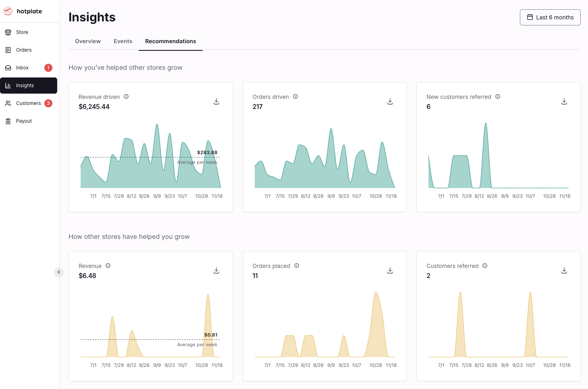Download Customers referred chart data
588x389 pixels.
point(564,270)
